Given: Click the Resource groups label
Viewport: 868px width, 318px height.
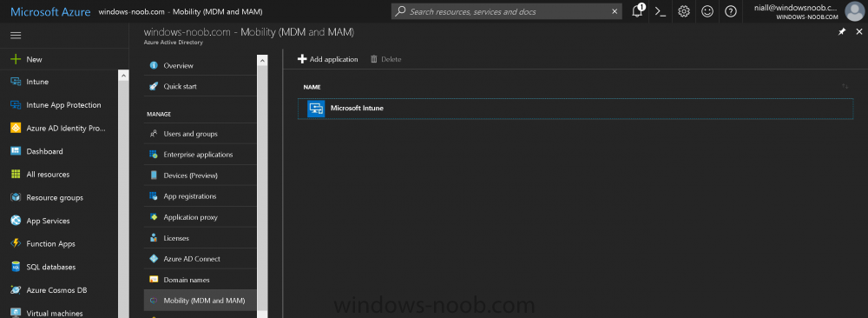Looking at the screenshot, I should 55,198.
